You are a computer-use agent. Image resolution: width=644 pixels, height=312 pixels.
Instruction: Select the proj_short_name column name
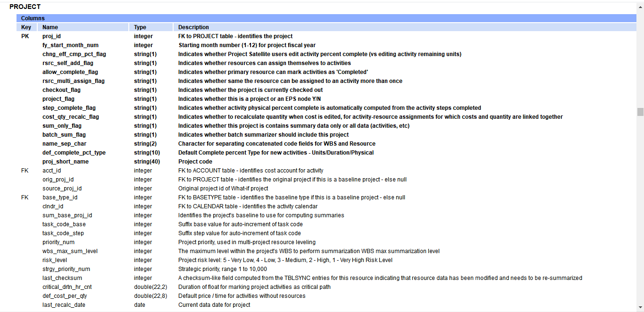click(x=66, y=162)
